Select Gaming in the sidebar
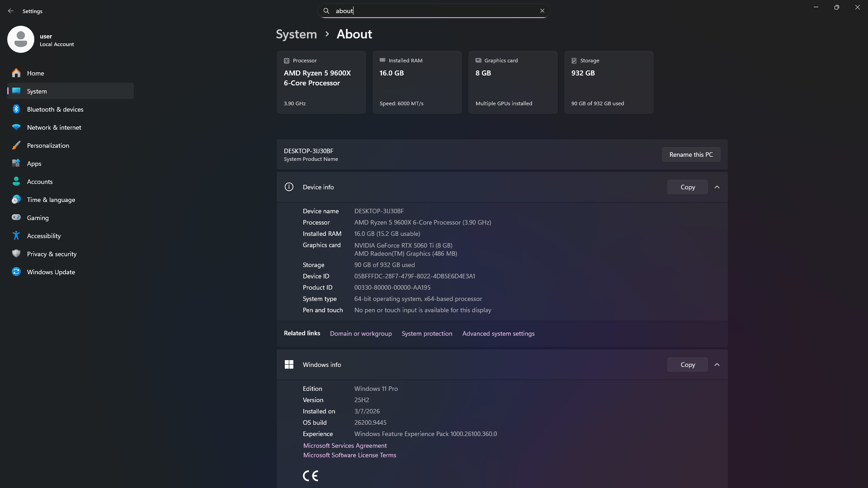The image size is (868, 488). coord(71,217)
